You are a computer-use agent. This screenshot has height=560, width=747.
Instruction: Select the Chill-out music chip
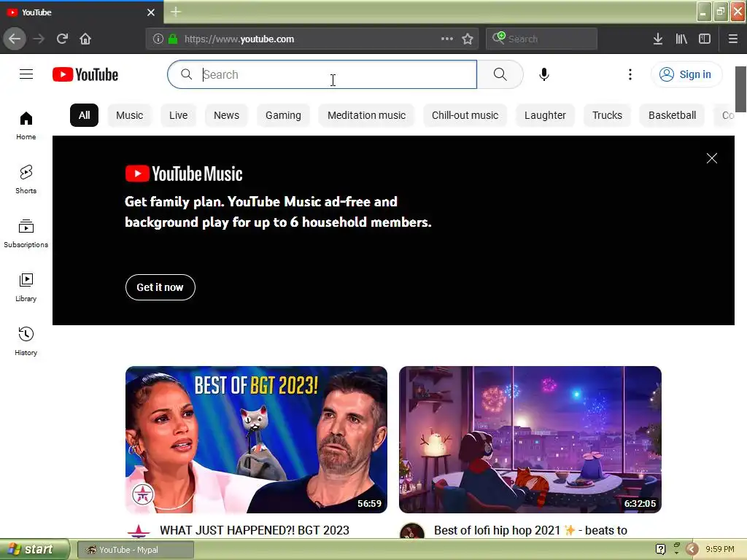(465, 115)
